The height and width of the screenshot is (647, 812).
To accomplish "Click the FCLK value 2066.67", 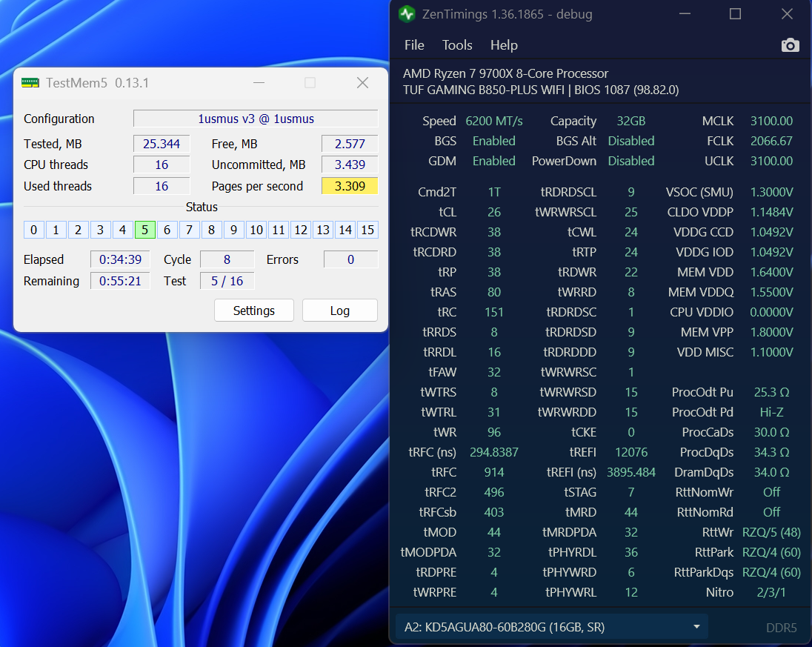I will coord(771,141).
